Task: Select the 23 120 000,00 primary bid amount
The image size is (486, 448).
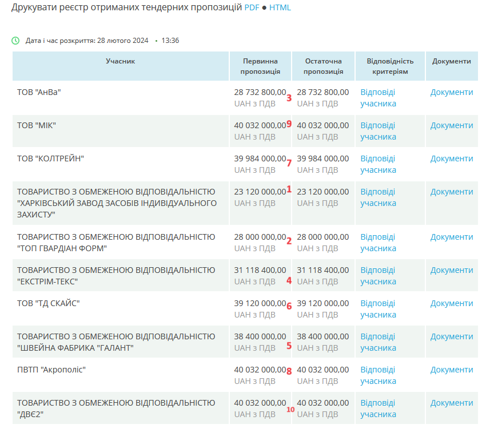Action: 260,192
